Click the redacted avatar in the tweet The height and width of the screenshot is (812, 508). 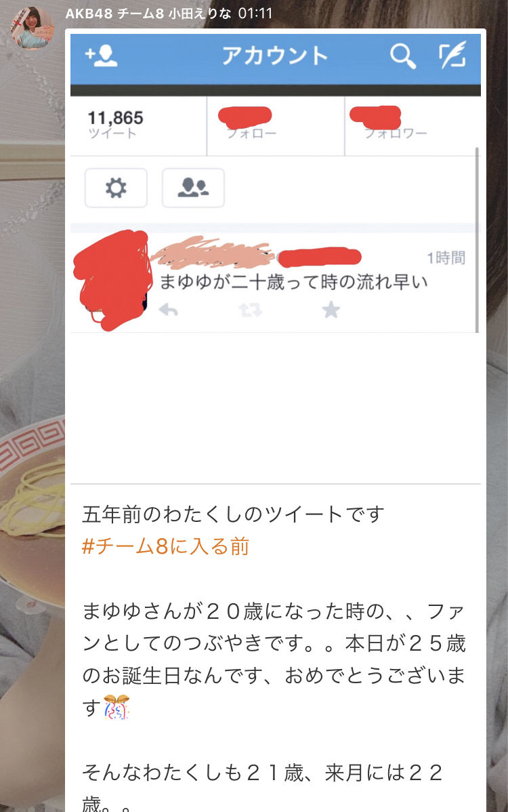(112, 280)
